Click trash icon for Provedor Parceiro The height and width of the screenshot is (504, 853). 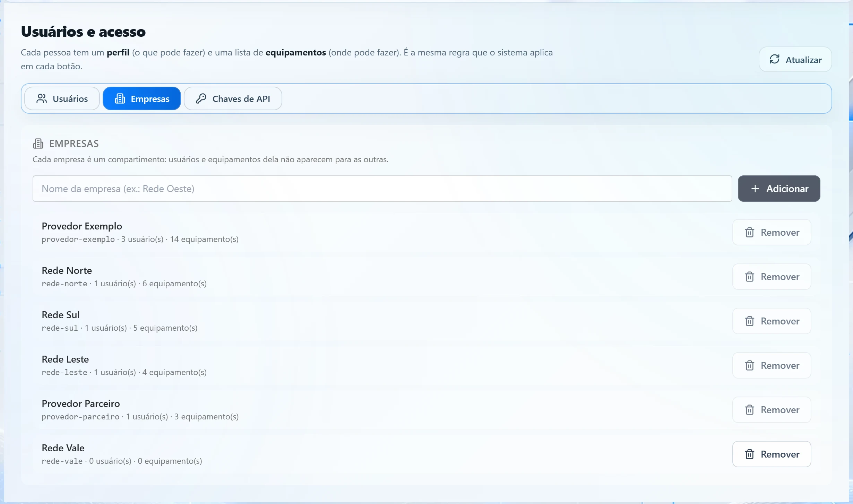(749, 410)
